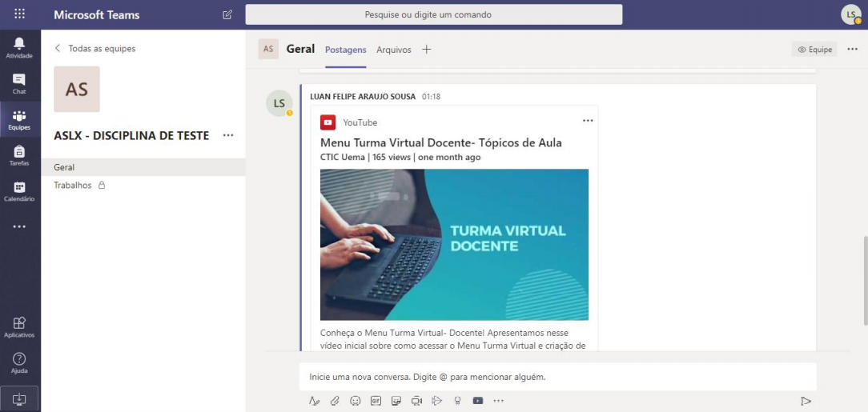The height and width of the screenshot is (412, 868).
Task: Open the GIF picker
Action: [x=376, y=401]
